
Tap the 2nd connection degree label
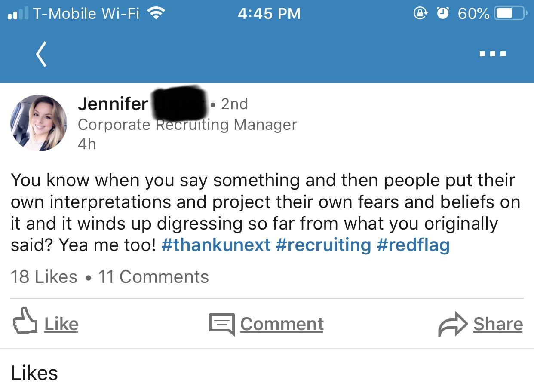click(x=234, y=104)
